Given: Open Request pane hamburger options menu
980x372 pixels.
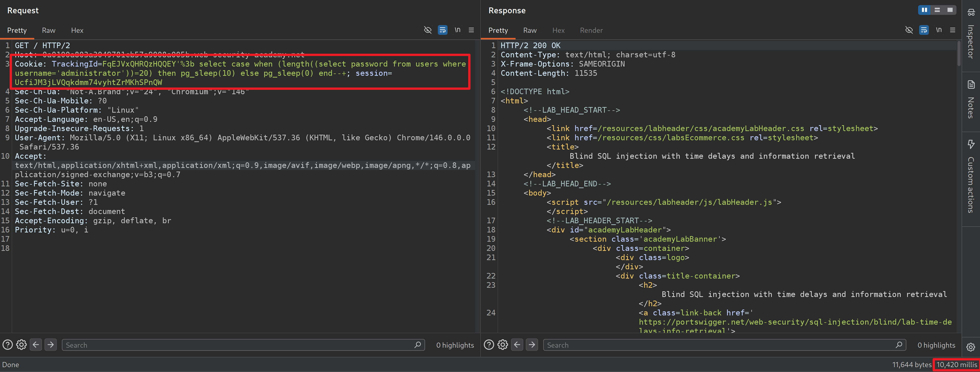Looking at the screenshot, I should 471,30.
